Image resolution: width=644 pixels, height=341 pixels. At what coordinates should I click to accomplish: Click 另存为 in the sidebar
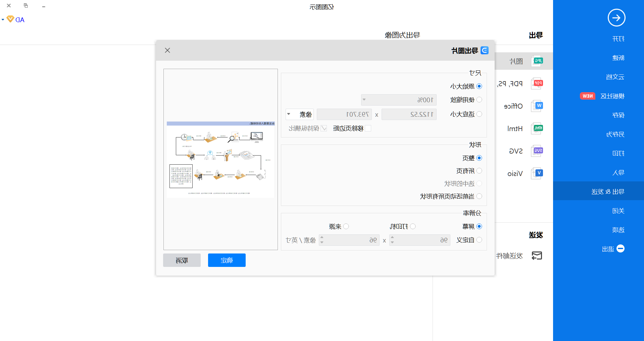pos(615,134)
